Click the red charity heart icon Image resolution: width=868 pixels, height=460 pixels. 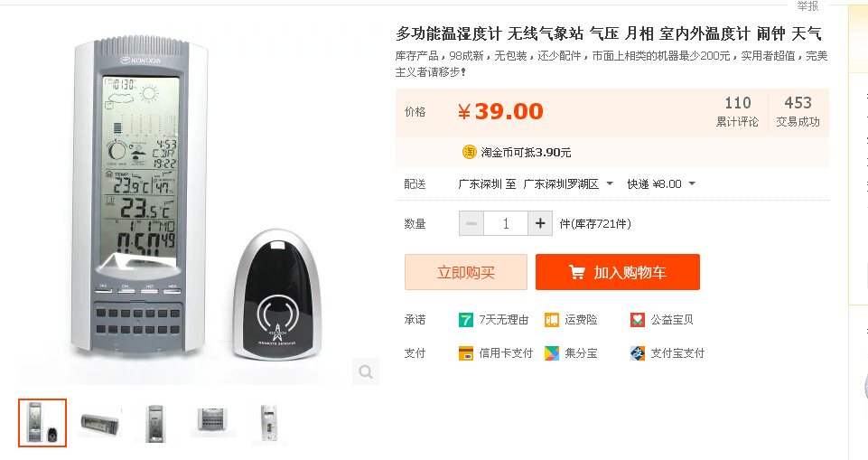tap(638, 320)
